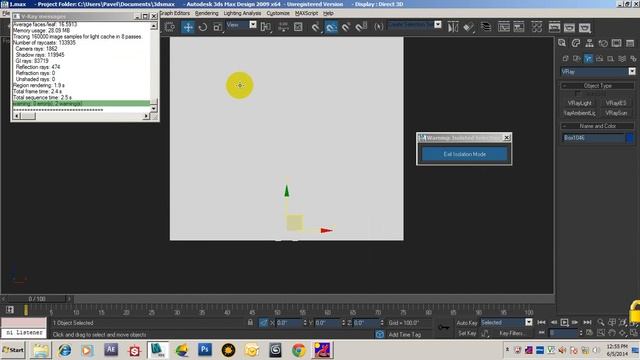Viewport: 640px width, 360px height.
Task: Toggle the Set Key button
Action: pyautogui.click(x=467, y=333)
